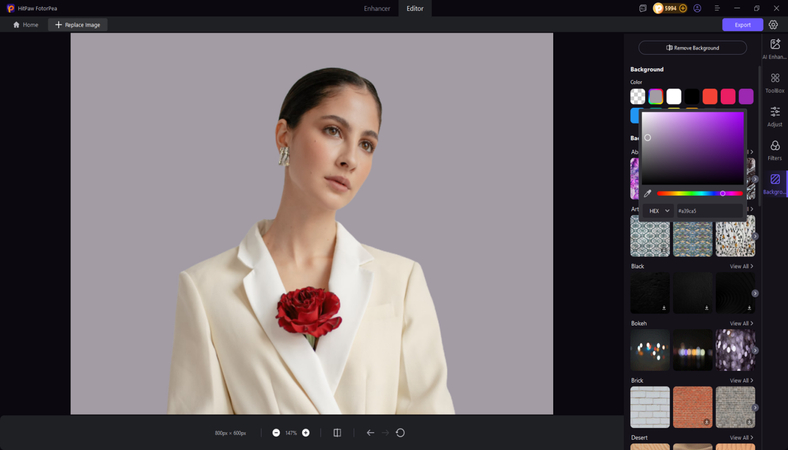Switch to the Editor tab
This screenshot has width=788, height=450.
(x=415, y=9)
